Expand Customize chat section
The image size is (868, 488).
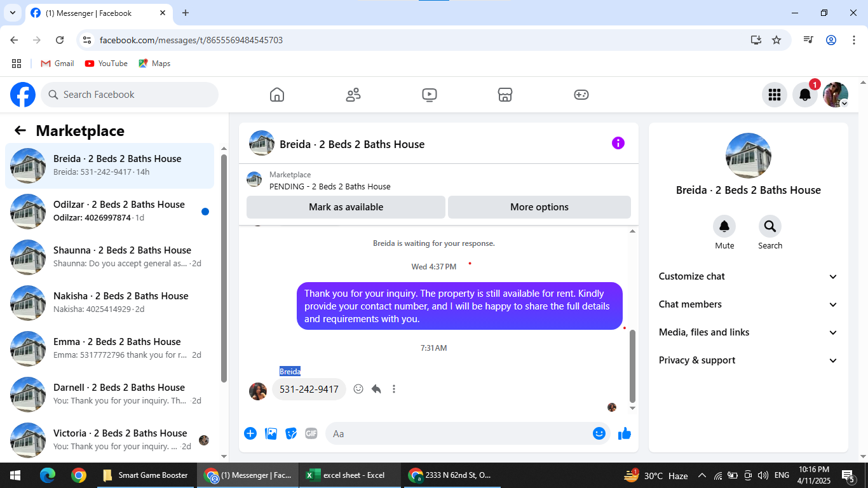pos(749,276)
